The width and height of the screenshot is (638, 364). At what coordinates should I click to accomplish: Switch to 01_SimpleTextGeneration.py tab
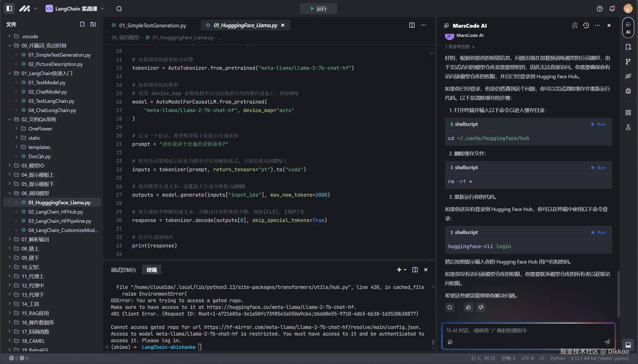point(152,25)
